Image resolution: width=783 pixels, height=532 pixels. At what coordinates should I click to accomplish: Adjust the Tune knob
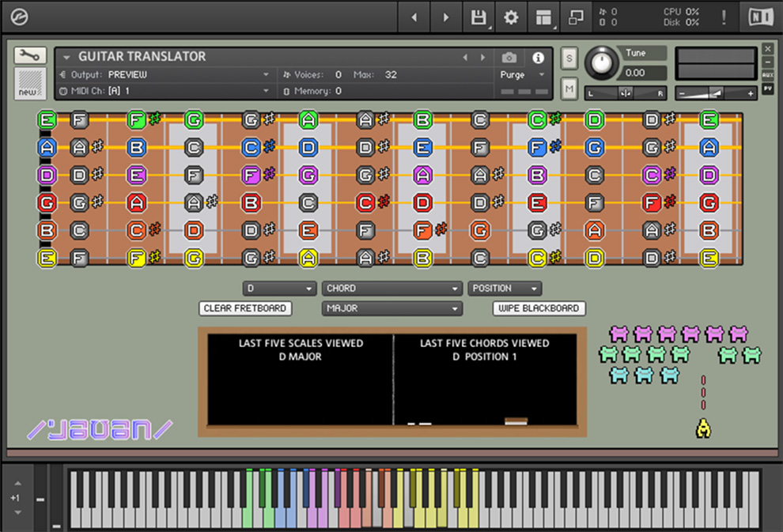[602, 63]
